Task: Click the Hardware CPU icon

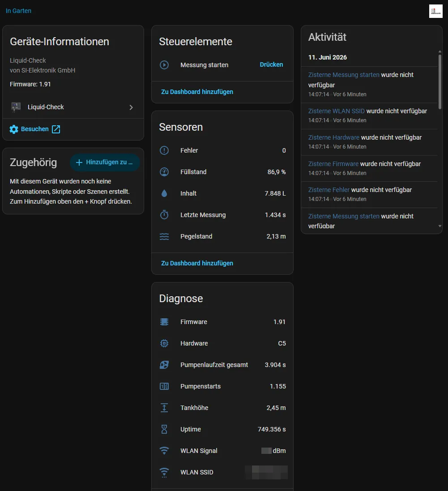Action: pyautogui.click(x=164, y=343)
